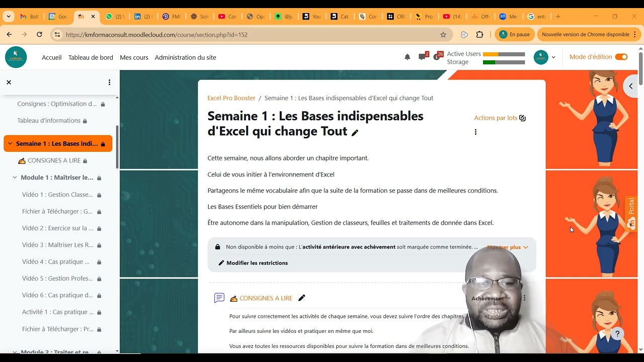
Task: Edit the section title with pencil icon
Action: pos(355,133)
